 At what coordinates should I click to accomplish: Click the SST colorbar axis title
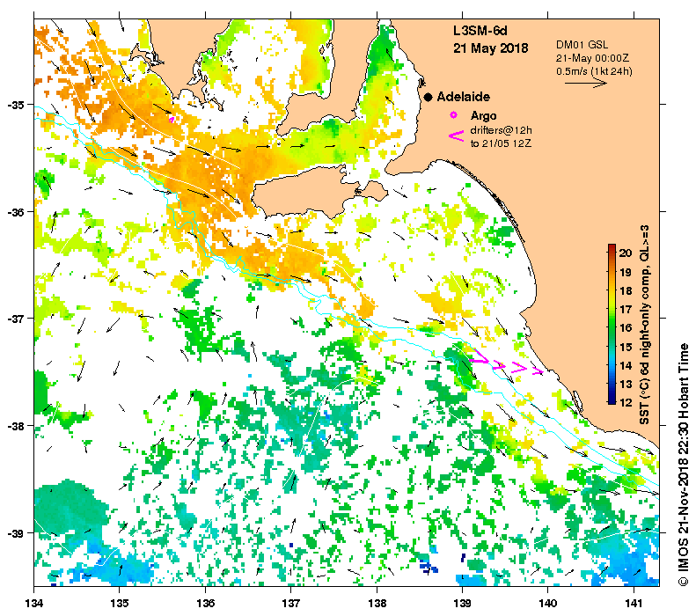pyautogui.click(x=644, y=325)
